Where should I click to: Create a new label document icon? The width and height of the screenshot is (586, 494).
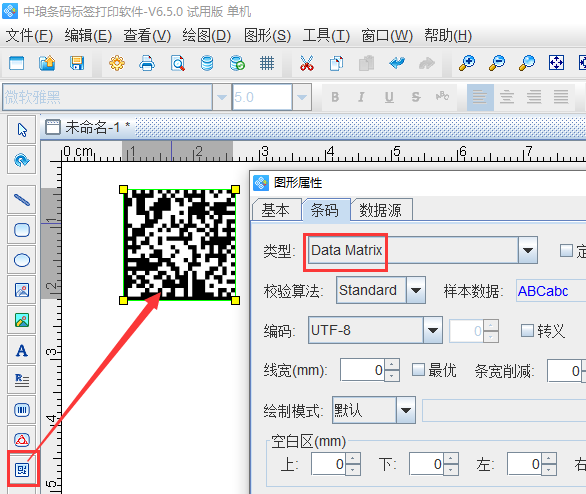click(16, 63)
